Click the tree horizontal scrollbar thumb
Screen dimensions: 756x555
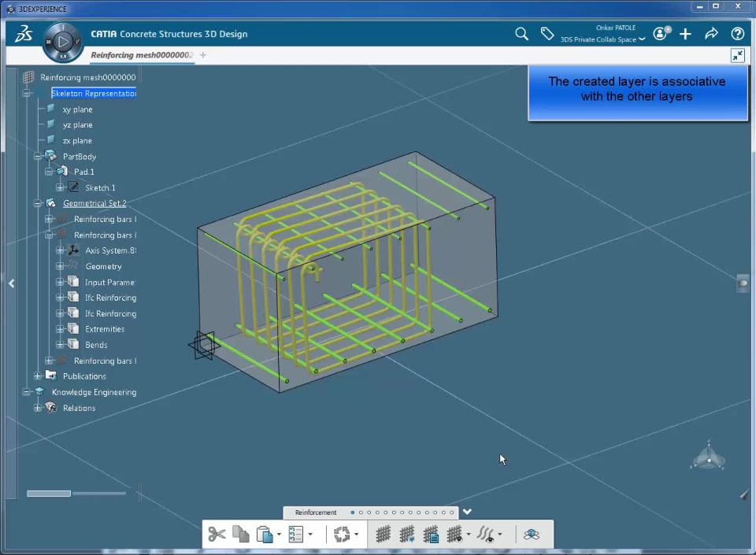pos(49,494)
